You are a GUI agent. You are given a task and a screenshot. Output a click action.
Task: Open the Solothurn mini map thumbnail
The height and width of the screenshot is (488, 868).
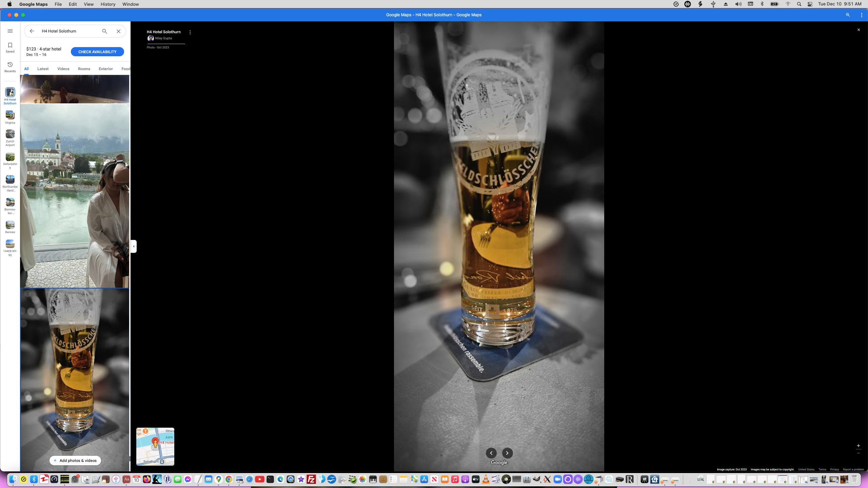pos(155,446)
